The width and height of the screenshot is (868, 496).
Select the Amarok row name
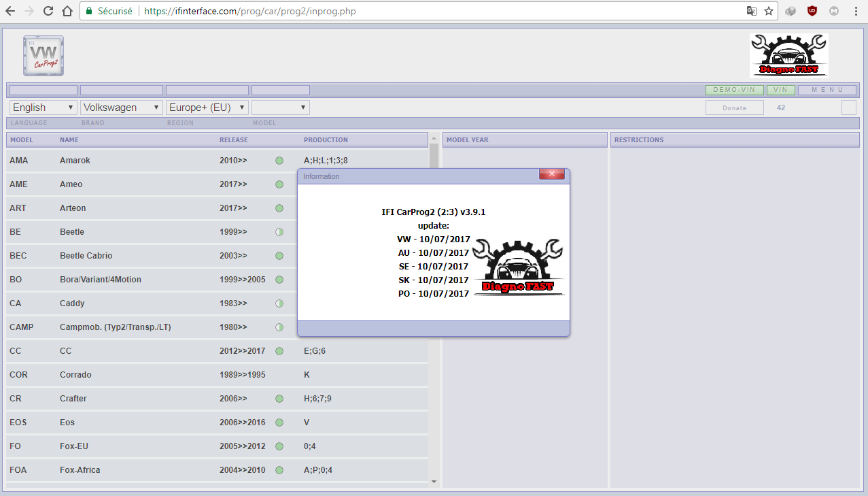75,161
